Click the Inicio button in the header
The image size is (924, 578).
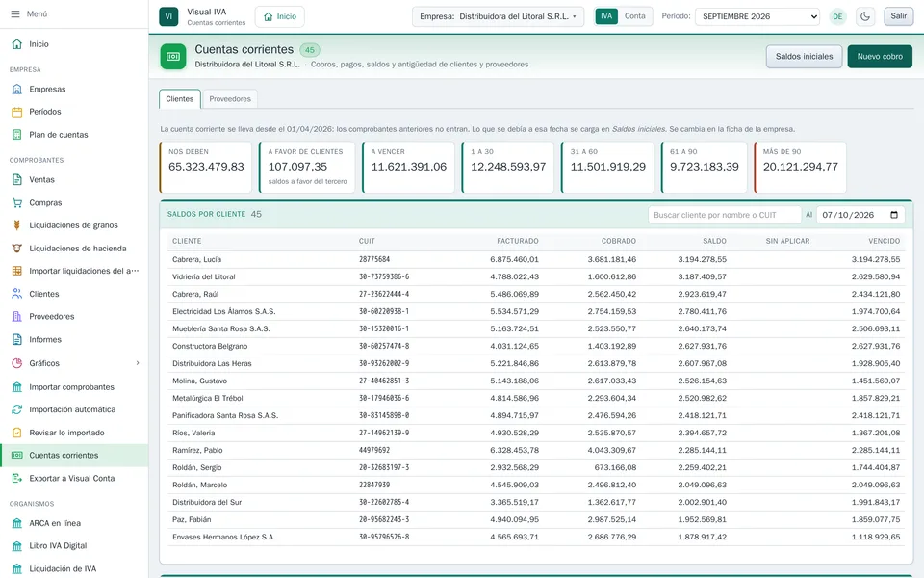(x=280, y=16)
